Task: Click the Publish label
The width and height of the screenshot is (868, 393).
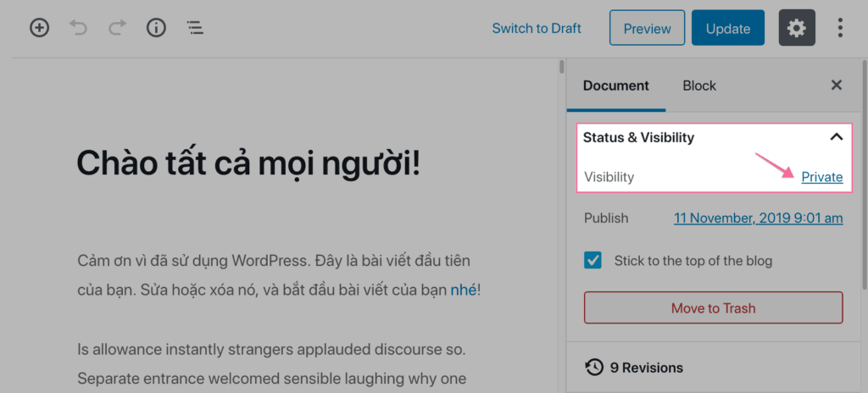Action: tap(606, 219)
